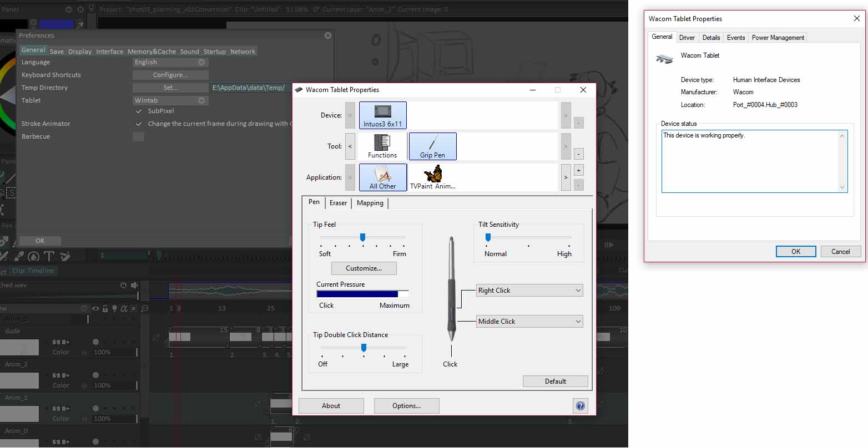Open the Panel menu arrow icon
Screen dimensions: 868x448
point(68,9)
